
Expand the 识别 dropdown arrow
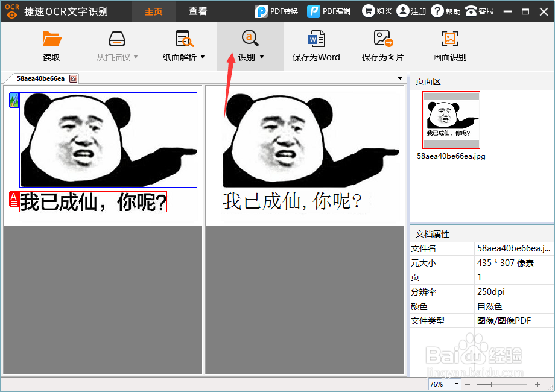[262, 57]
